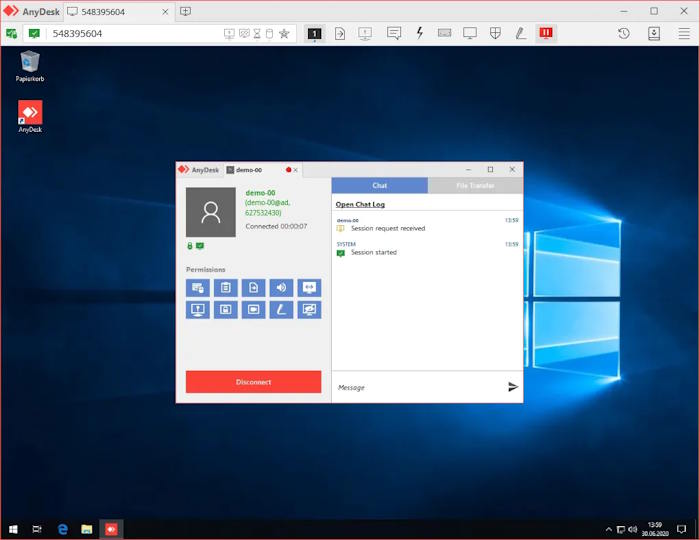Click the demo-00 user avatar image
700x540 pixels.
tap(211, 212)
